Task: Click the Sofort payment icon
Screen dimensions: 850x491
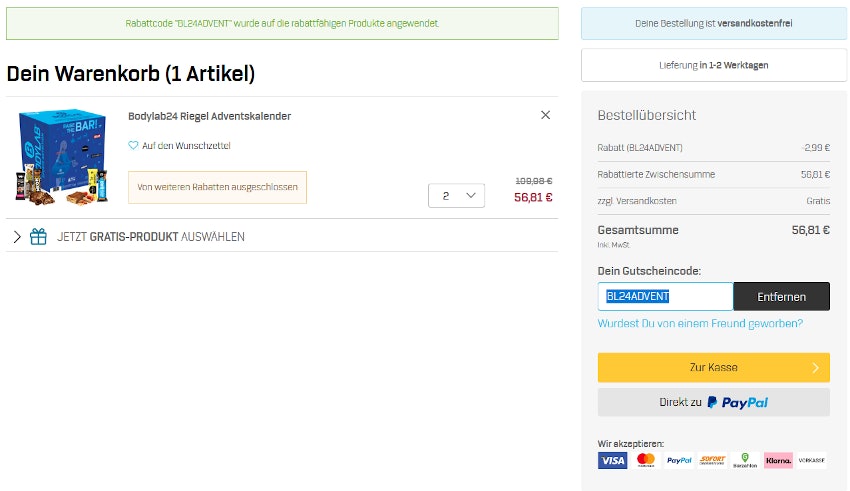Action: (712, 461)
